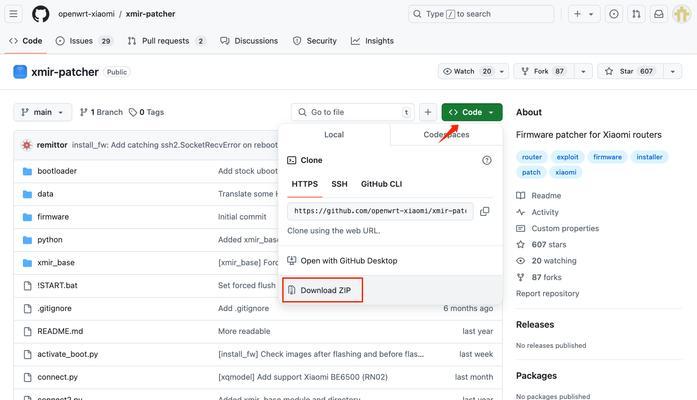Open the activate_boot.py file
Viewport: 697px width, 400px height.
[x=68, y=354]
